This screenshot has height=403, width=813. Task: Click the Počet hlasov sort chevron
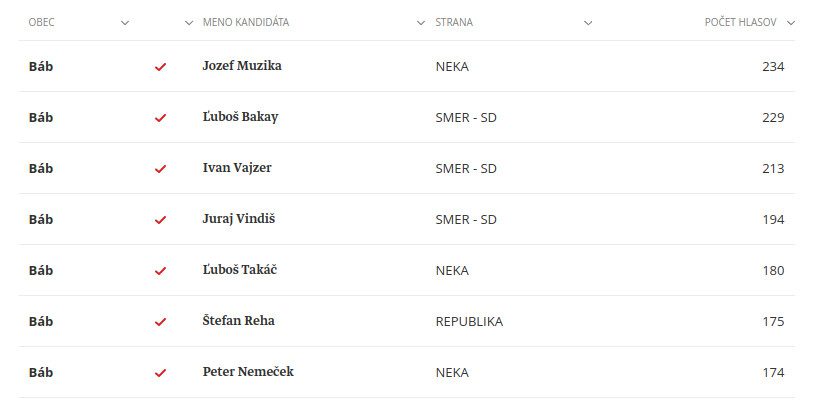791,23
